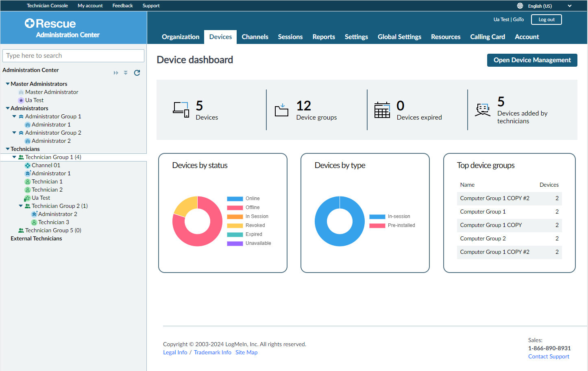588x371 pixels.
Task: Open the Contact Support link
Action: tap(549, 356)
